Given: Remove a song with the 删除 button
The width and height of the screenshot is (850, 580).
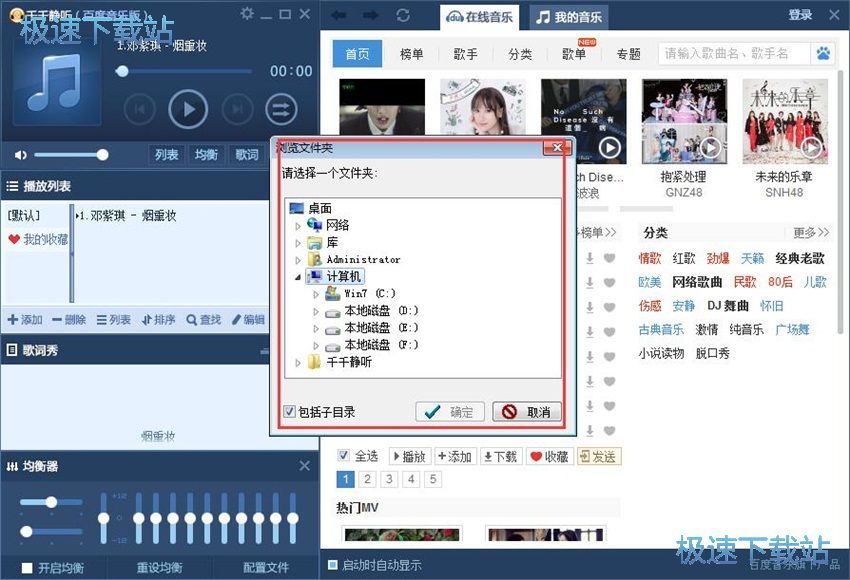Looking at the screenshot, I should tap(69, 320).
